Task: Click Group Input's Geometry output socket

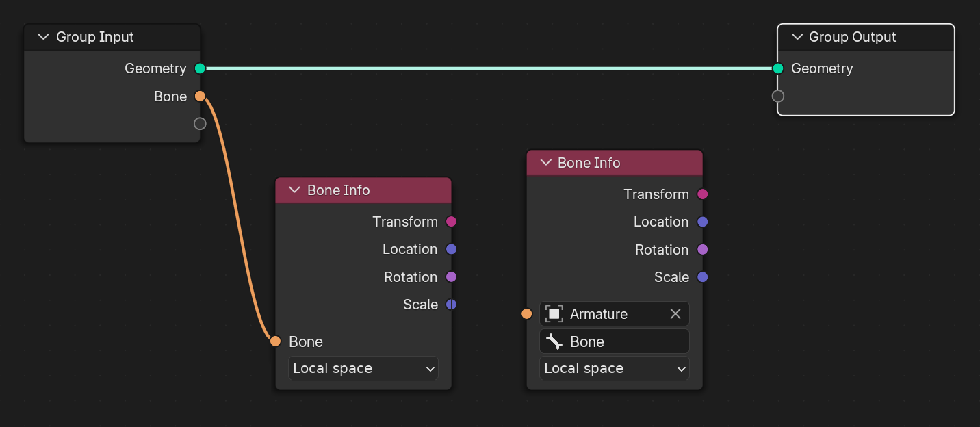Action: pos(200,68)
